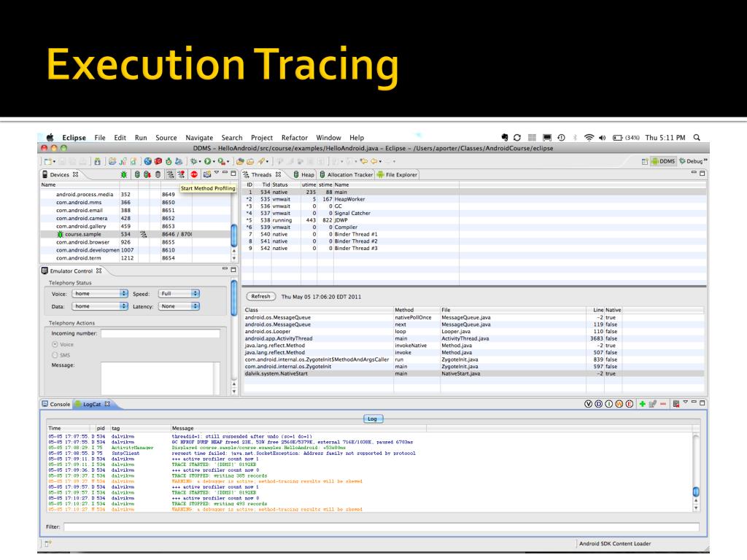Click the Refresh button
This screenshot has height=560, width=747.
(x=260, y=296)
